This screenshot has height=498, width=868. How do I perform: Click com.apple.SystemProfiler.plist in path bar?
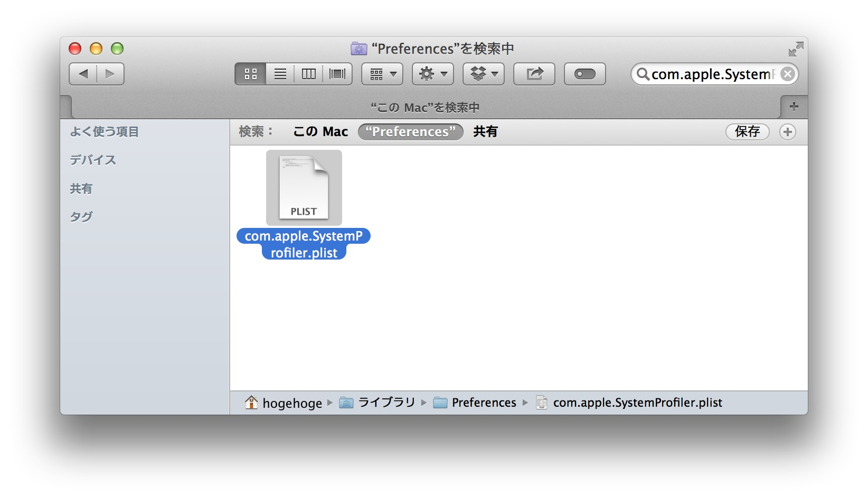[629, 403]
